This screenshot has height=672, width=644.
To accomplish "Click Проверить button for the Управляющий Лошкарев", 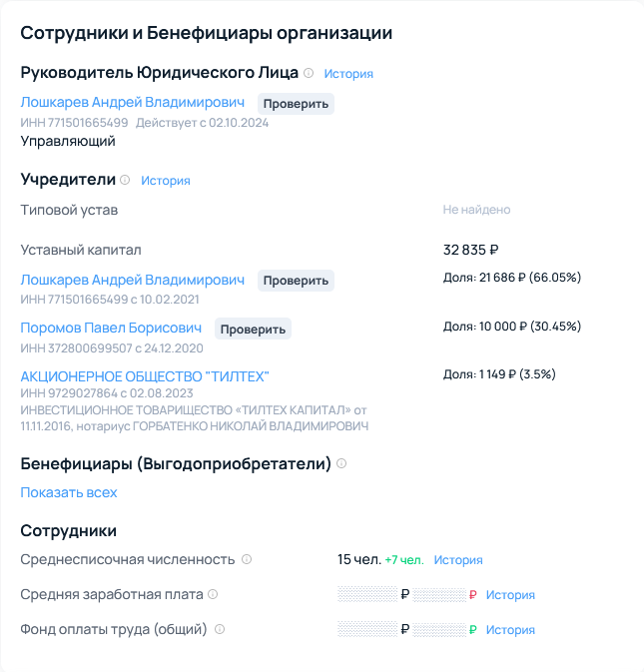I will (x=296, y=104).
